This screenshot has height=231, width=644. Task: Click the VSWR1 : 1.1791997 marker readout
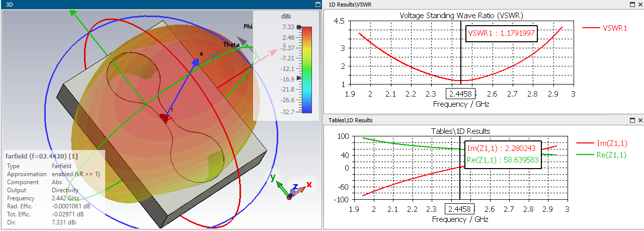point(501,34)
